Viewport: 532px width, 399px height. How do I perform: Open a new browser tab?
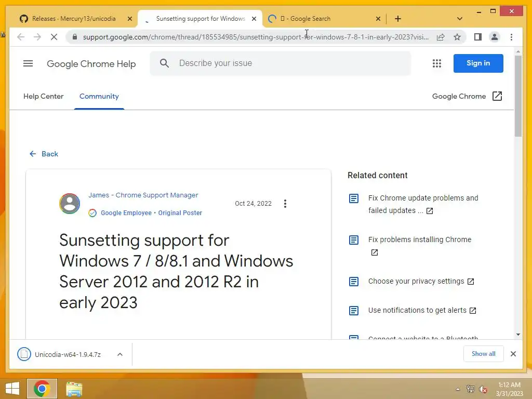click(x=397, y=19)
